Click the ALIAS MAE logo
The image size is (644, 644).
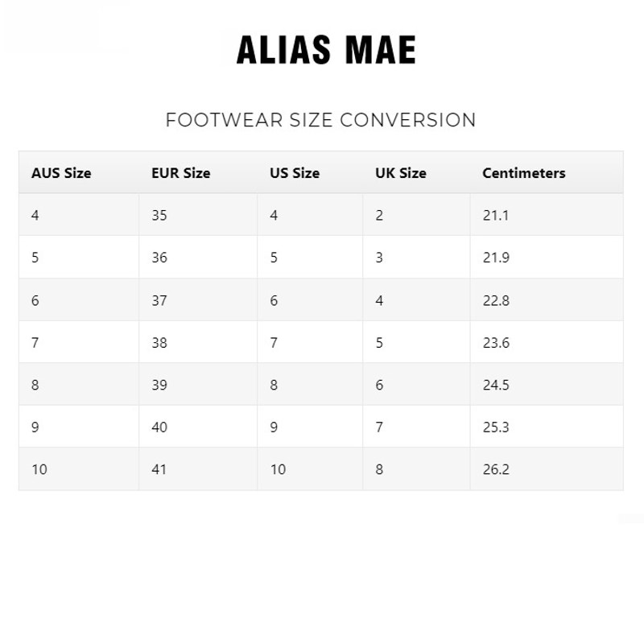tap(326, 50)
